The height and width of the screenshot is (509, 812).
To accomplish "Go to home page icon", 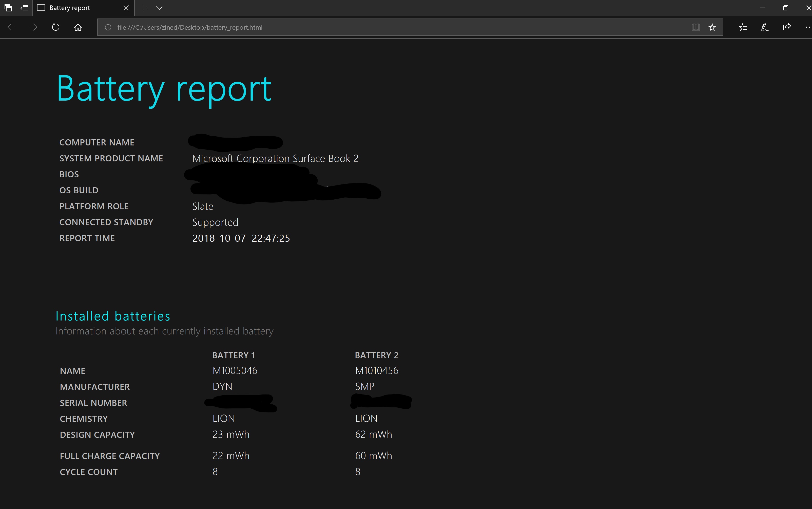I will click(x=78, y=27).
